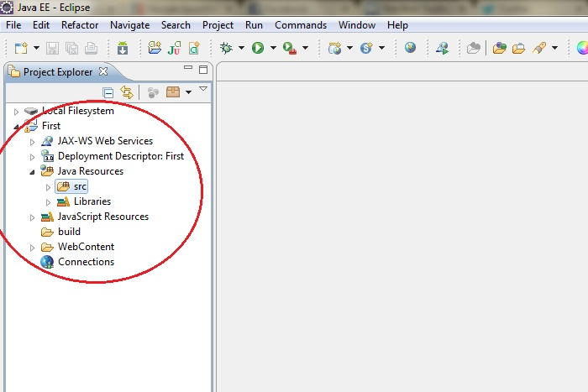Open the package box icon's dropdown arrow
This screenshot has width=588, height=392.
click(189, 92)
